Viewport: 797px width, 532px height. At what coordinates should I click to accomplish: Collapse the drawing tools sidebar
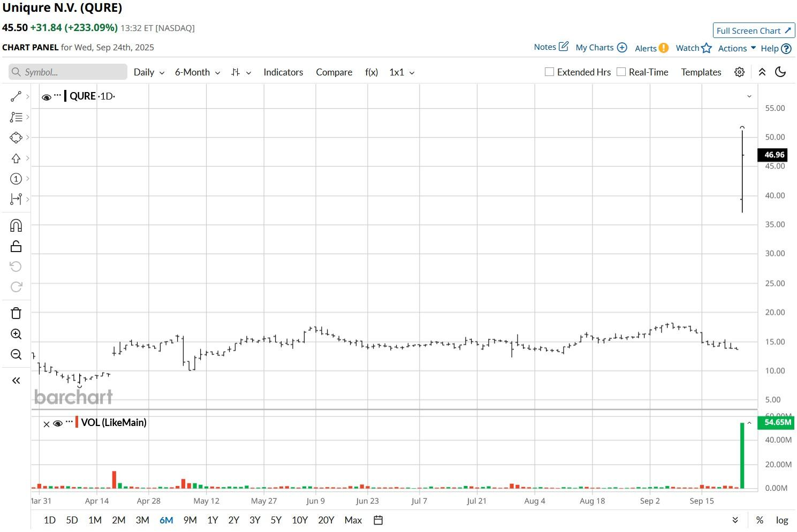click(x=16, y=381)
